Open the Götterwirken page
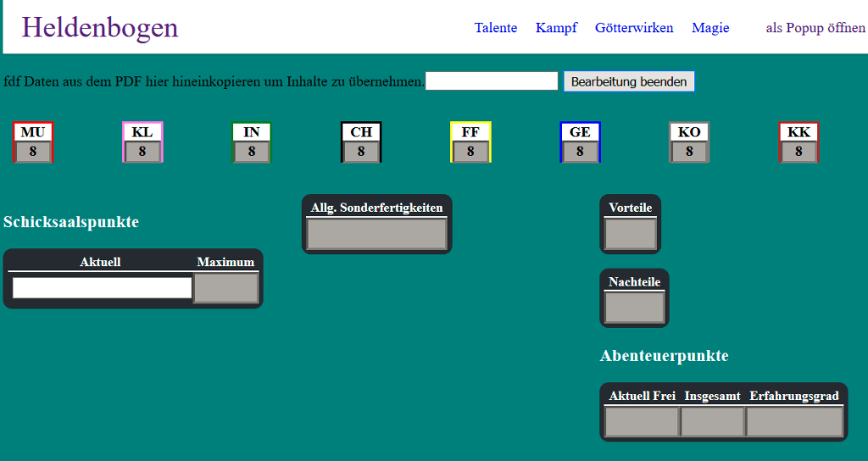The image size is (868, 461). point(634,28)
